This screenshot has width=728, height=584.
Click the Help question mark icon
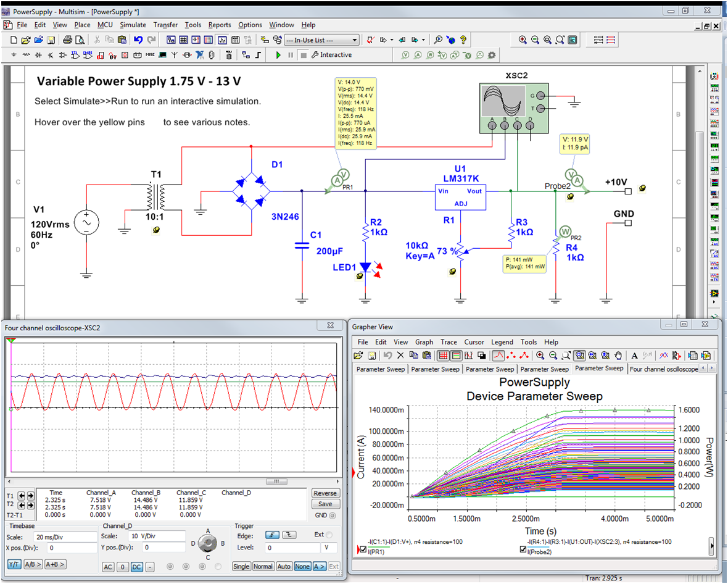(463, 40)
